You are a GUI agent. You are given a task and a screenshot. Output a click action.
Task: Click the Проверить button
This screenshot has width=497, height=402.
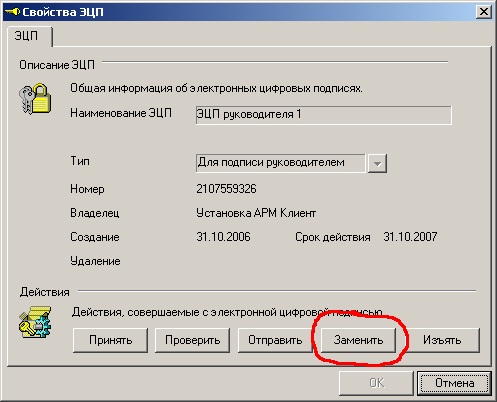pyautogui.click(x=193, y=340)
